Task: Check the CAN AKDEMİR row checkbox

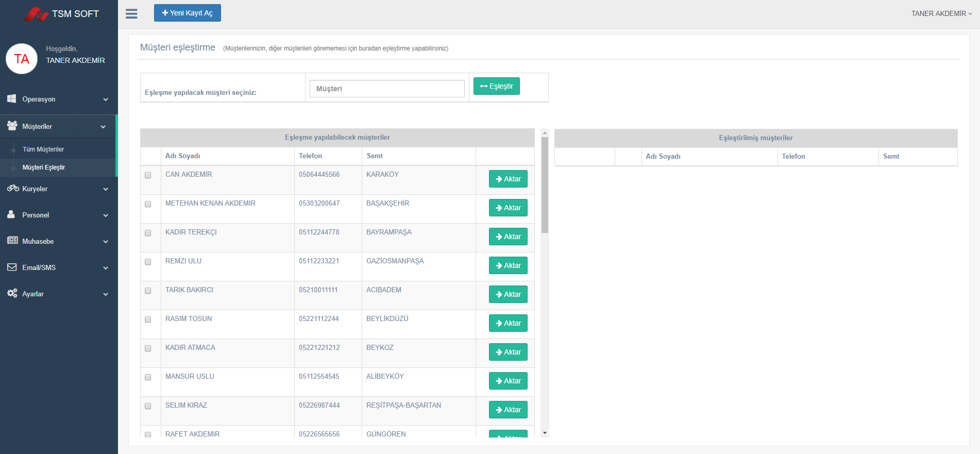Action: point(148,175)
